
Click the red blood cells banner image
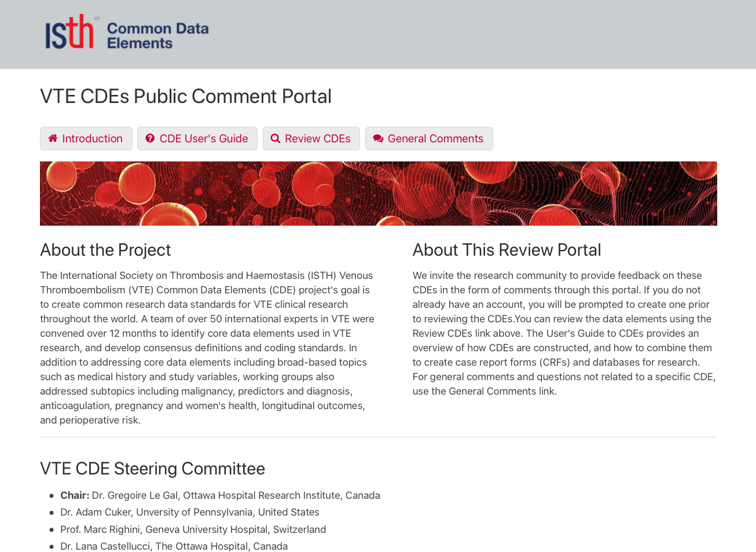click(x=379, y=193)
